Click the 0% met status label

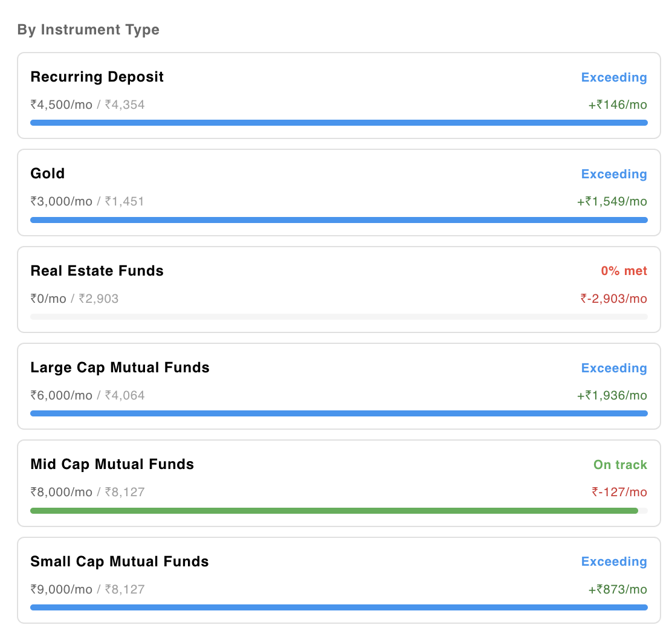[x=624, y=271]
